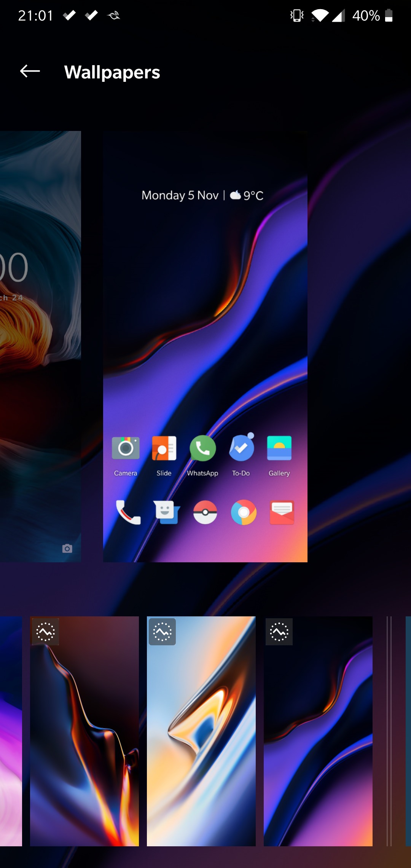Tap the Slide app icon
The height and width of the screenshot is (868, 411).
pyautogui.click(x=164, y=449)
